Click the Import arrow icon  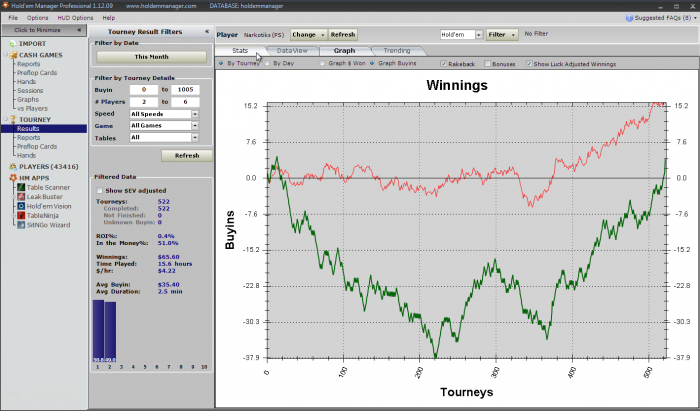click(x=12, y=44)
